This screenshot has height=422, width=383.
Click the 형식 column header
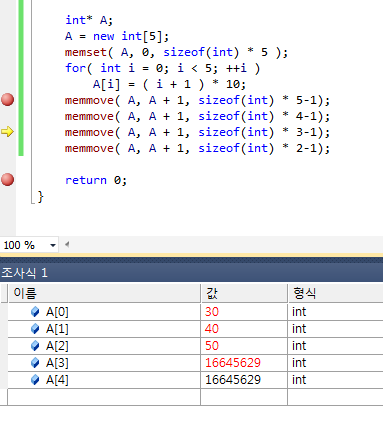tap(336, 293)
